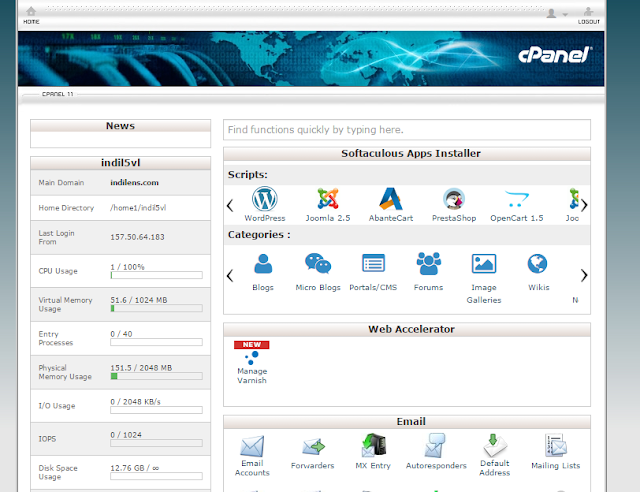Browse the Micro Blogs category
The height and width of the screenshot is (492, 640).
click(318, 272)
